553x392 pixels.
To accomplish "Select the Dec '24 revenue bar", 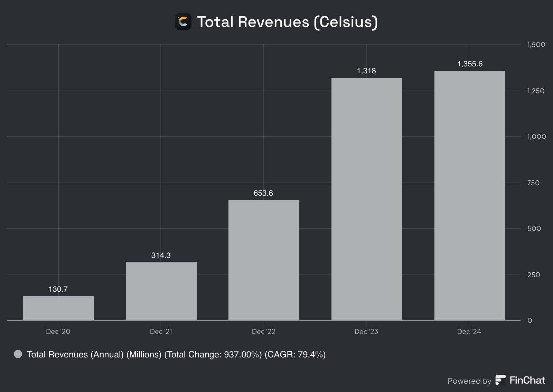I will [470, 195].
